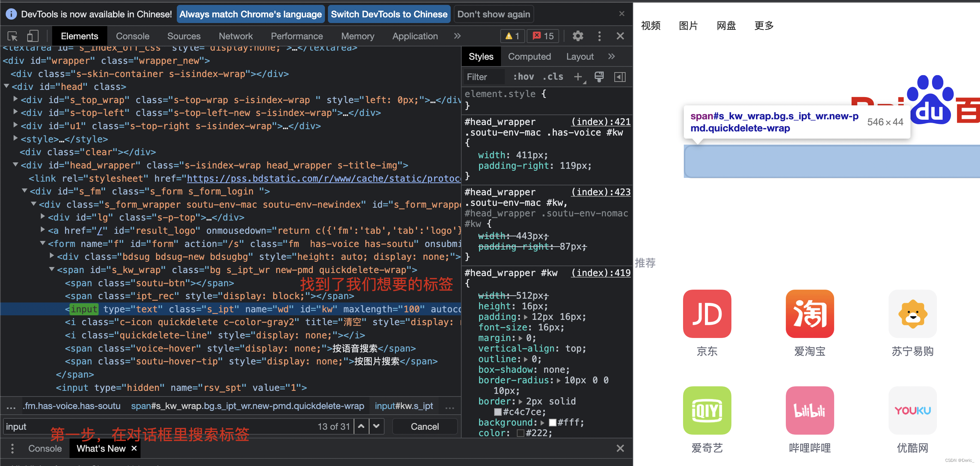
Task: Open DevTools settings gear
Action: click(578, 36)
